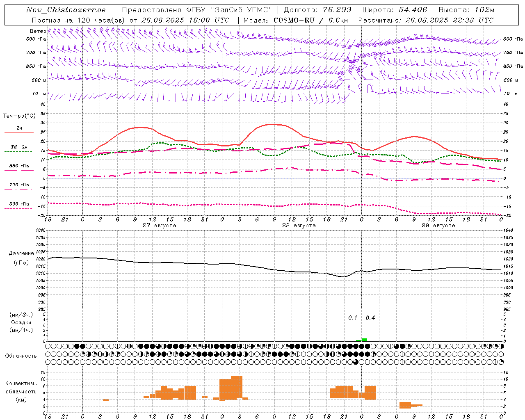
Task: Click the precipitation value 0.1
Action: pos(353,318)
